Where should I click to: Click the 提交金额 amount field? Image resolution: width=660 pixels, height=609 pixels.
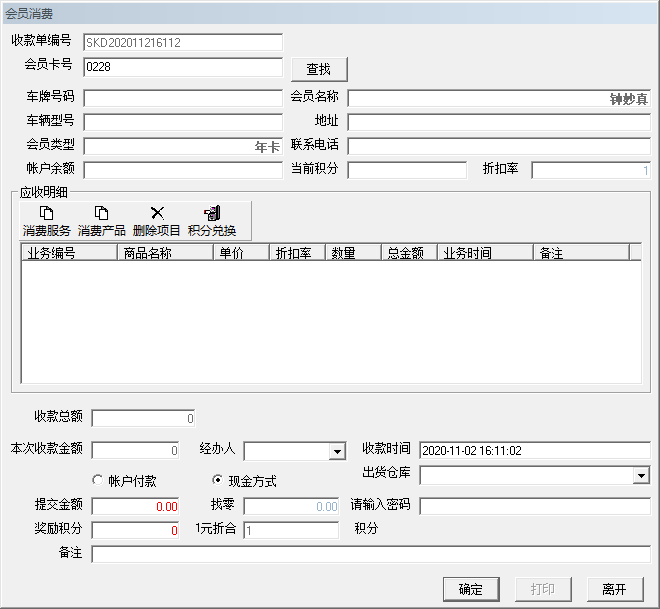pyautogui.click(x=137, y=506)
